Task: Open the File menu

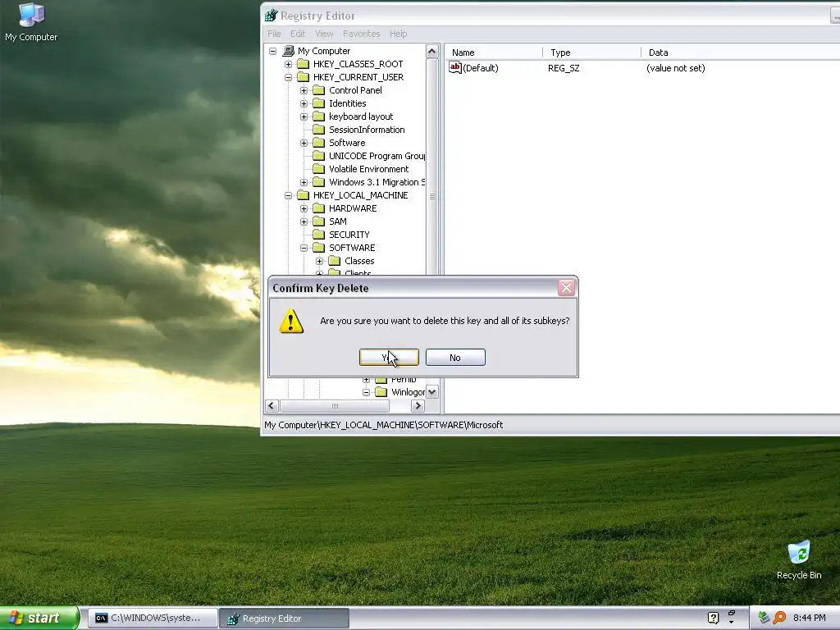Action: 274,34
